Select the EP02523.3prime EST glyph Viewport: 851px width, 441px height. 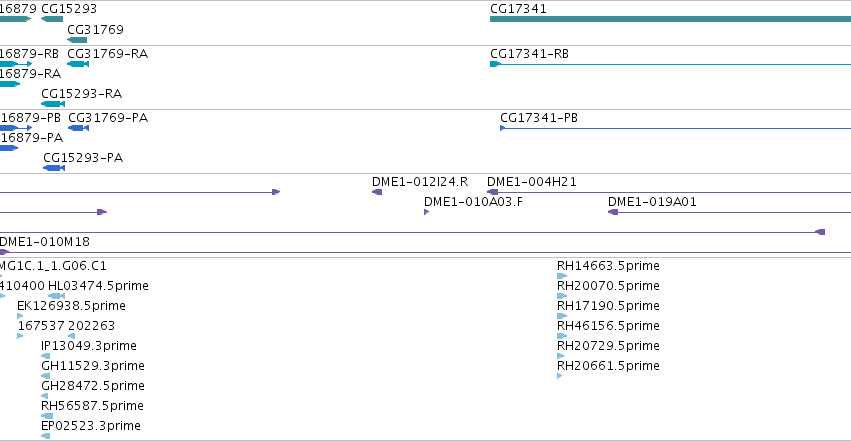click(x=46, y=436)
